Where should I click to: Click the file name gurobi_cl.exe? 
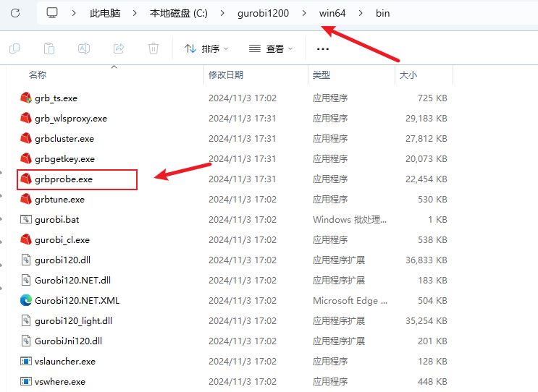point(62,240)
